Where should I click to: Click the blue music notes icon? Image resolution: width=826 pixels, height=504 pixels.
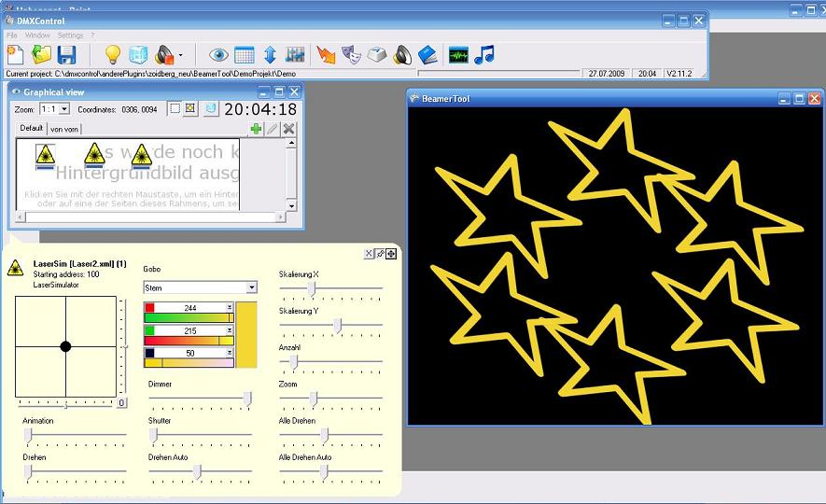point(483,54)
